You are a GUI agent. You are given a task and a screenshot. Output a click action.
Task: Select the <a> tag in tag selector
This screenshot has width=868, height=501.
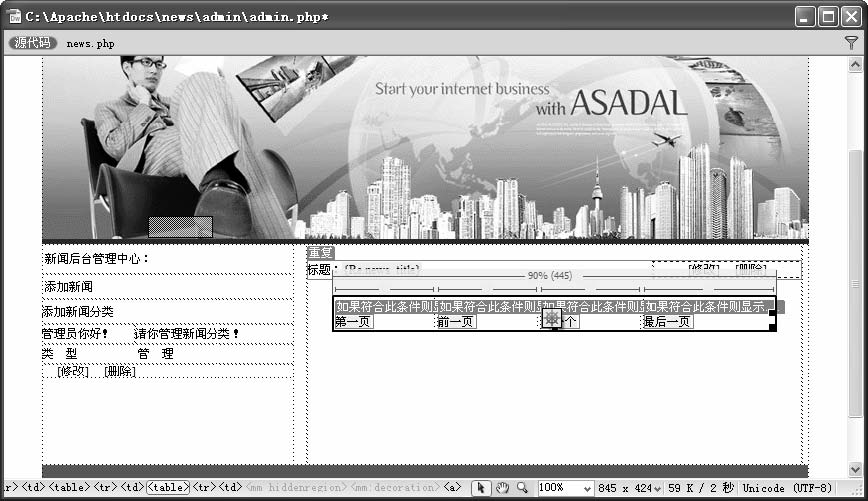pyautogui.click(x=452, y=487)
